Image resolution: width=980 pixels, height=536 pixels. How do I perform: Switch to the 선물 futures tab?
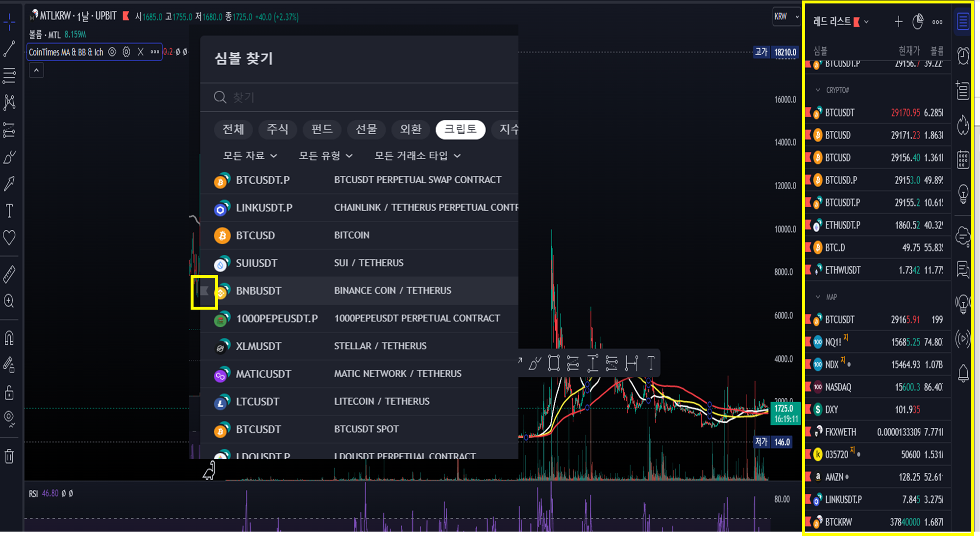pyautogui.click(x=366, y=129)
